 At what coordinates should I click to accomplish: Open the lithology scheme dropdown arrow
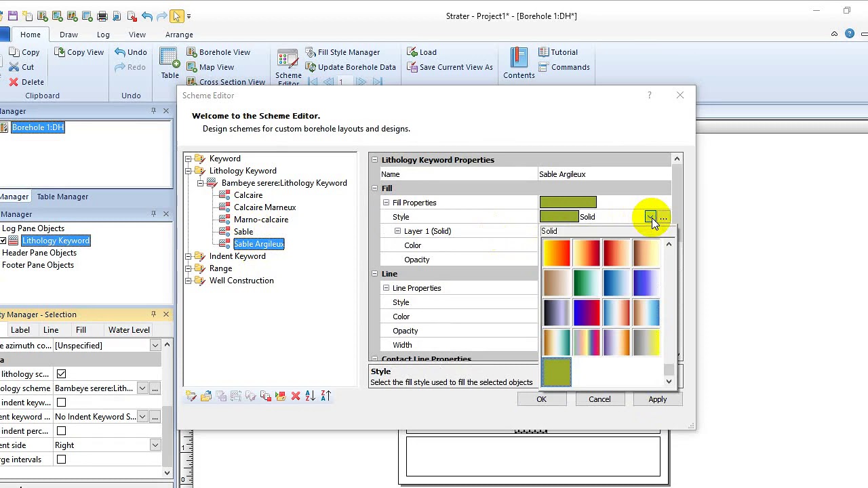click(142, 388)
